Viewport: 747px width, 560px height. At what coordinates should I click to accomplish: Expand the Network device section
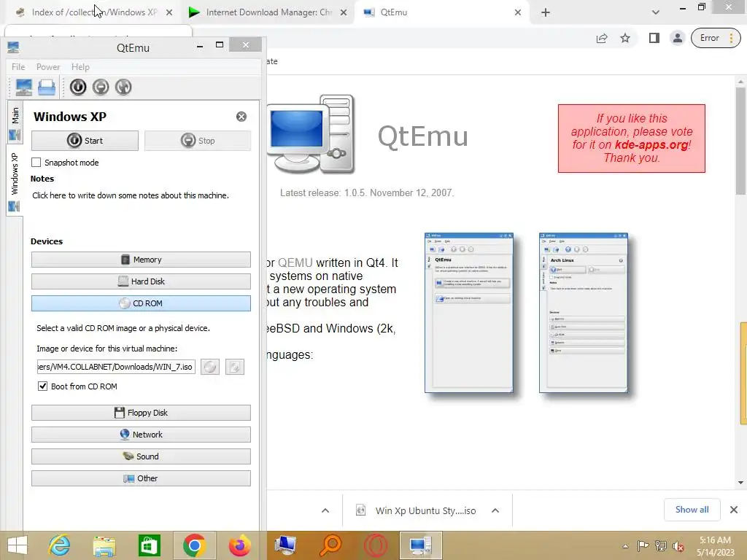(141, 435)
